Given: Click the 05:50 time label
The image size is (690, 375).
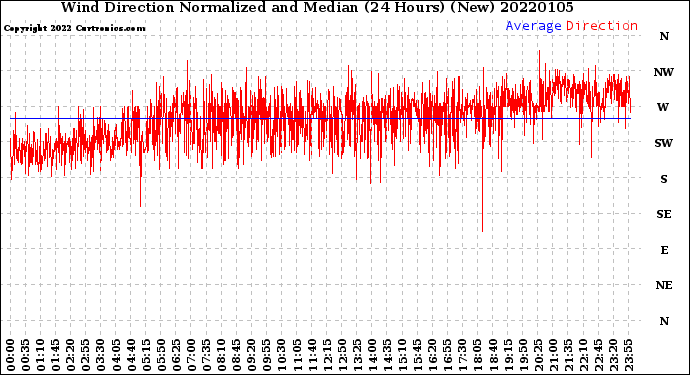Looking at the screenshot, I should 161,355.
